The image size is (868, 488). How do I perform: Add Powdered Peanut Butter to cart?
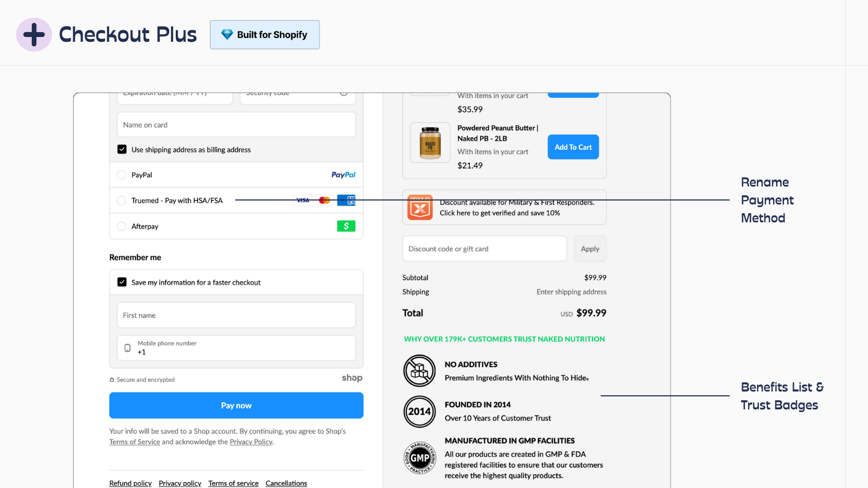point(573,147)
